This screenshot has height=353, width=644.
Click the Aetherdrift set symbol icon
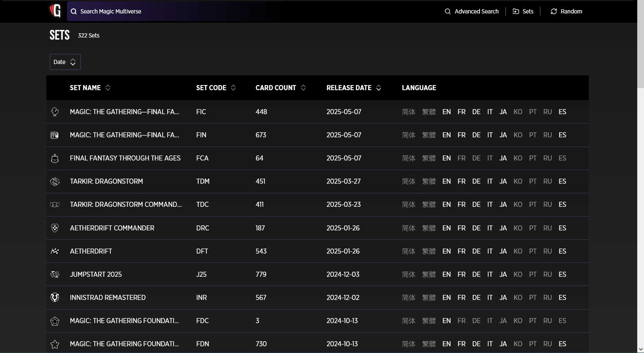[x=55, y=251]
